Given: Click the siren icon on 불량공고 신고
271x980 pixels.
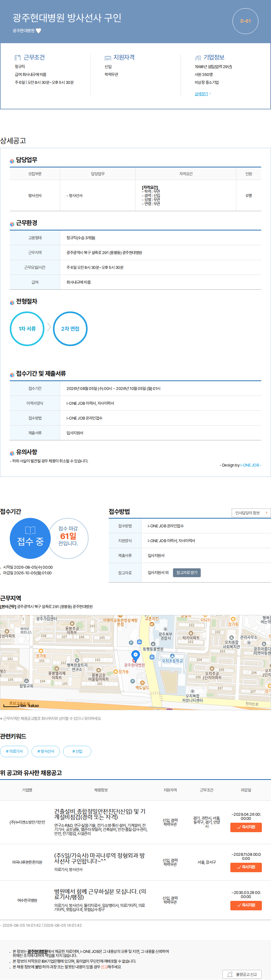Looking at the screenshot, I should [x=230, y=974].
